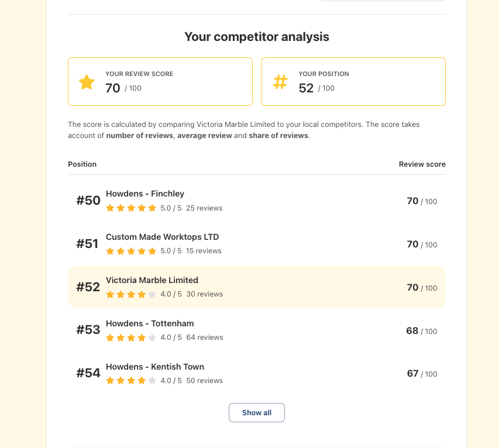The height and width of the screenshot is (448, 499).
Task: Click the first star of Howdens - Tottenham rating
Action: [x=109, y=337]
